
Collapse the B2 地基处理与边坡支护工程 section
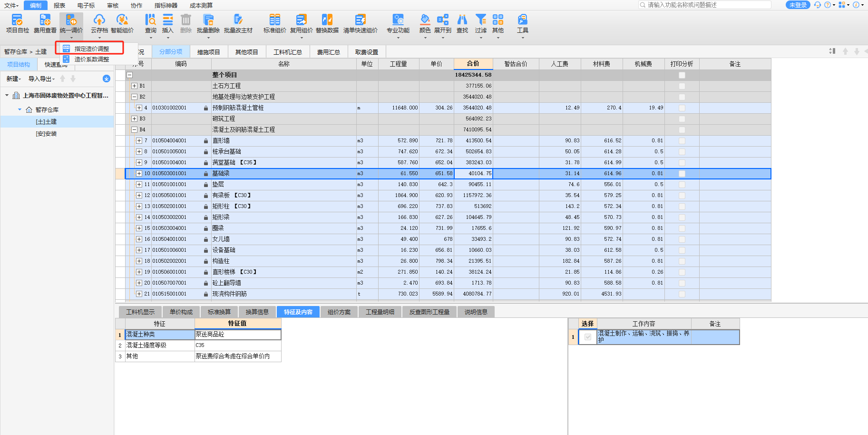(134, 97)
